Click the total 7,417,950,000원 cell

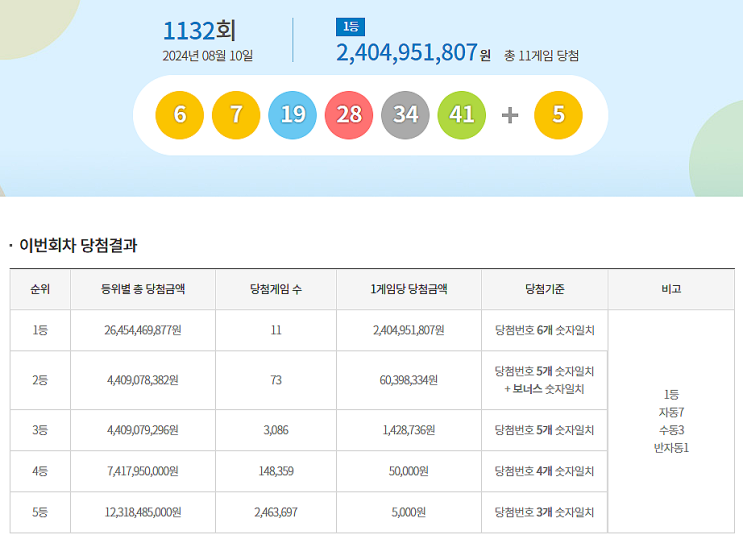[x=143, y=471]
